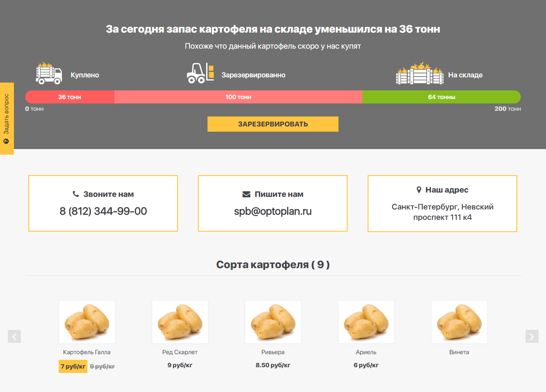
Task: Click the email spb@optoplan.ru
Action: 273,212
